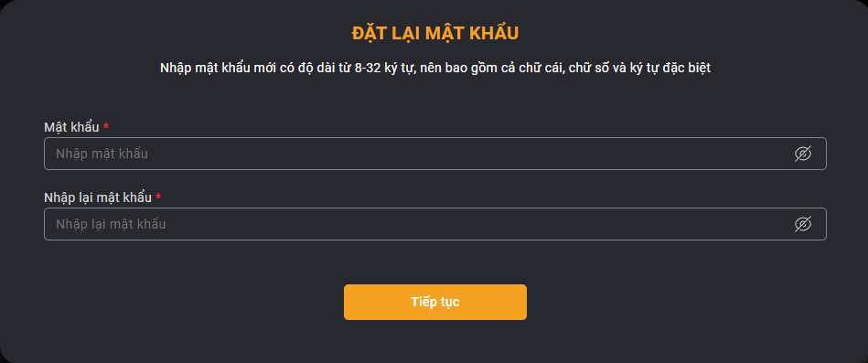Click crossed-out eye icon beside Nhập mật khẩu
This screenshot has height=363, width=868.
[x=803, y=154]
